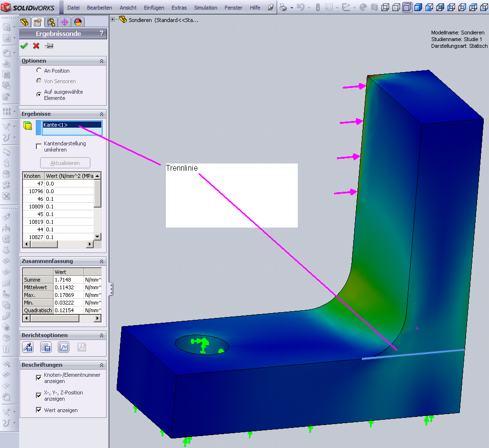Click the Aktualisieren button
Screen dimensions: 489x448
(65, 163)
